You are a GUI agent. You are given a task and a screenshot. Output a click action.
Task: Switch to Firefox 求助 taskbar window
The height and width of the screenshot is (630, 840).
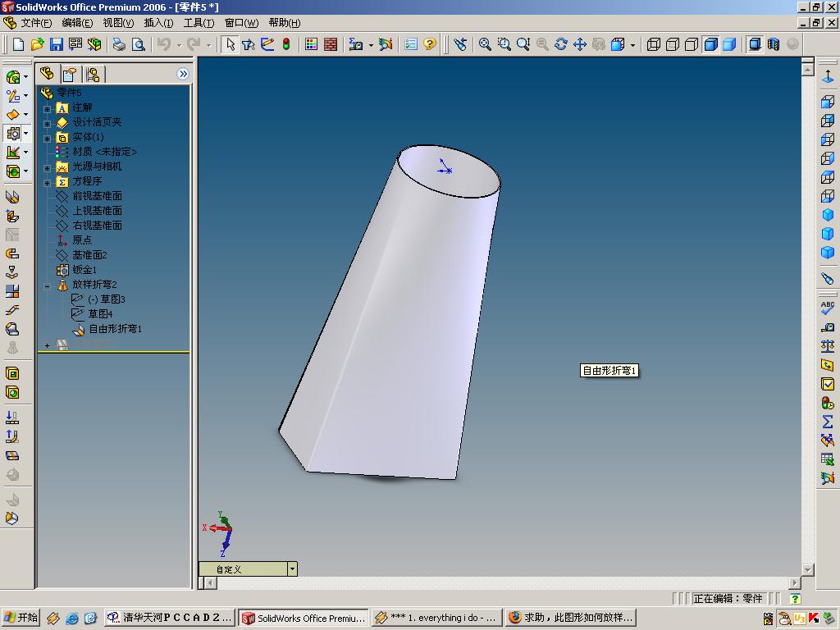(571, 618)
